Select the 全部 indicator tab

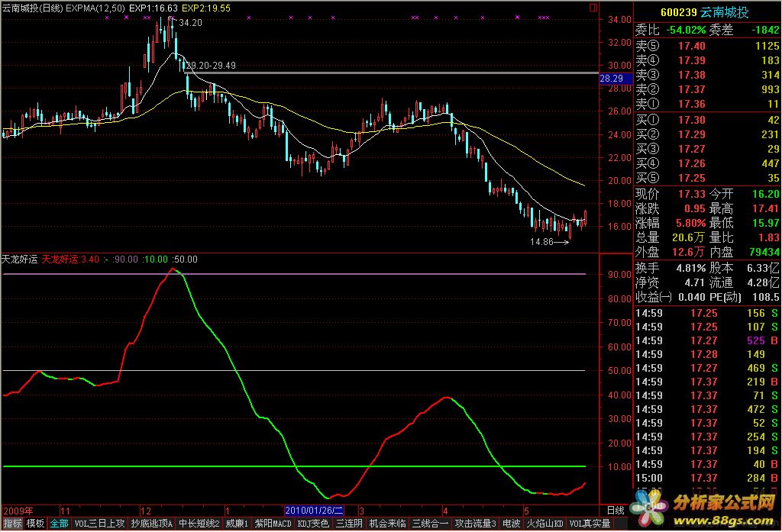tap(59, 523)
